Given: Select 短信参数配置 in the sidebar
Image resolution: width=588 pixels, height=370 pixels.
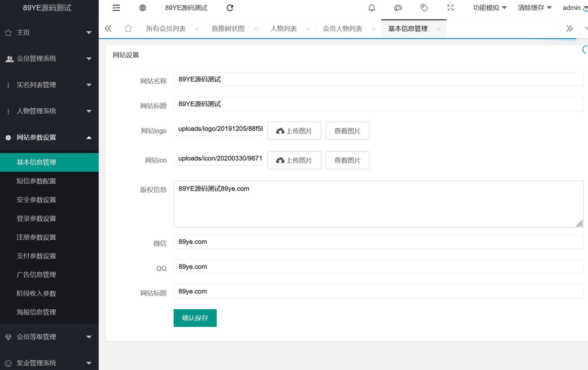Looking at the screenshot, I should (x=36, y=181).
